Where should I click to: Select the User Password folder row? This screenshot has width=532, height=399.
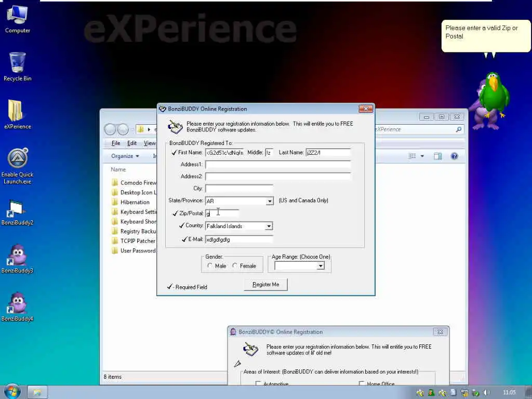[134, 251]
